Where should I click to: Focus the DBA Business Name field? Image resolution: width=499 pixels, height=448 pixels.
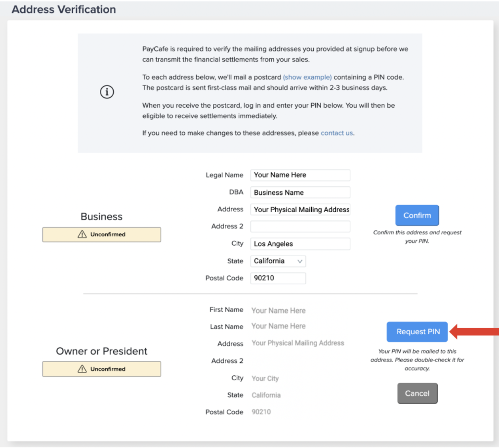(300, 192)
